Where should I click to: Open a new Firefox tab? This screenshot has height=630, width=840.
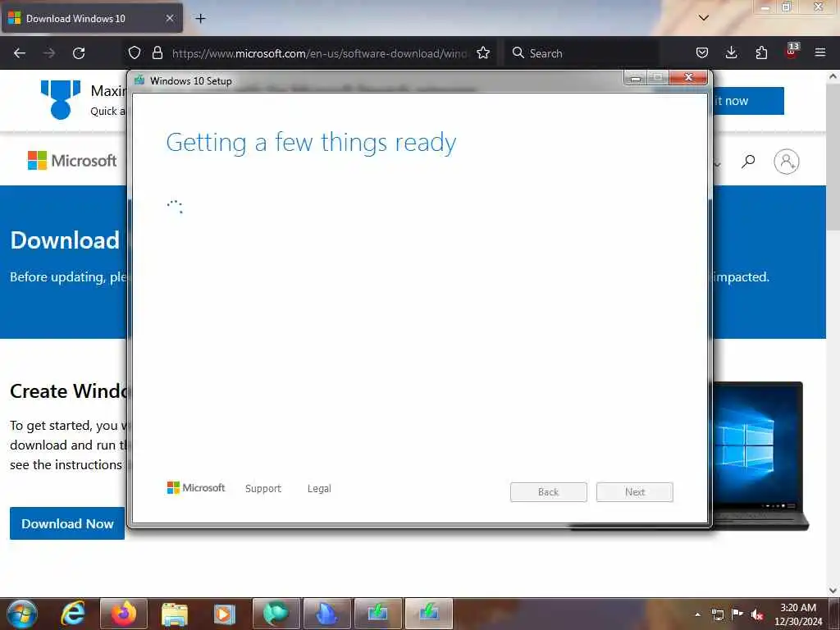pyautogui.click(x=200, y=18)
